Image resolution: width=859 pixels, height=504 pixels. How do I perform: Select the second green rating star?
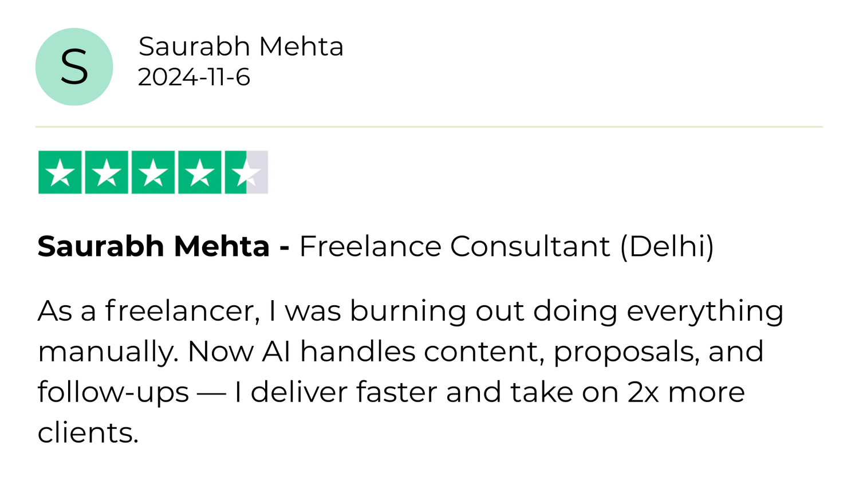pyautogui.click(x=107, y=172)
